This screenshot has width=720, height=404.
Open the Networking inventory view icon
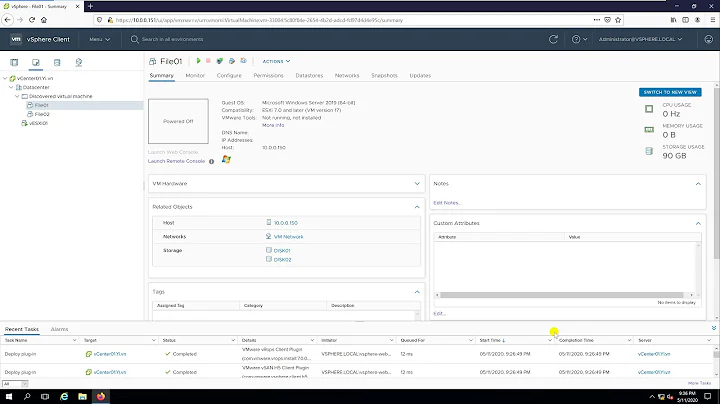click(79, 62)
